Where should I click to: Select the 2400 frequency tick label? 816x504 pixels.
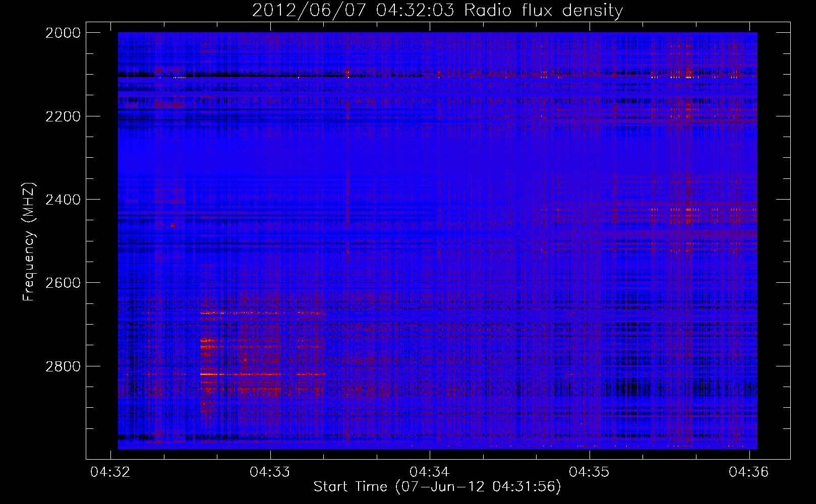[63, 200]
